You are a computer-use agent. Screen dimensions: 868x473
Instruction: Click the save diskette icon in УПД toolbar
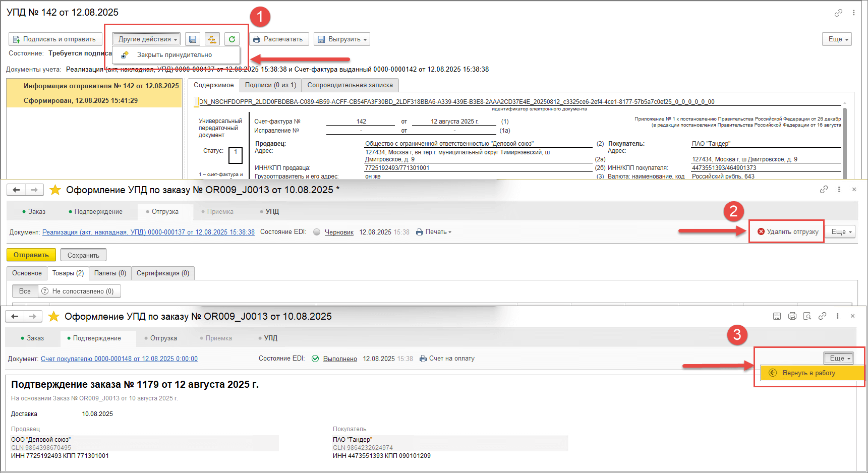[x=192, y=39]
